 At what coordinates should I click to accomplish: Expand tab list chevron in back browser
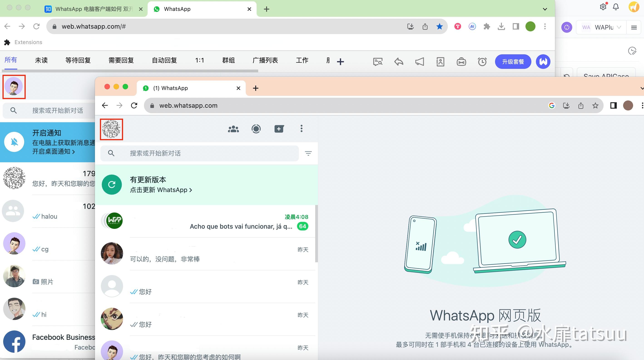click(x=545, y=9)
